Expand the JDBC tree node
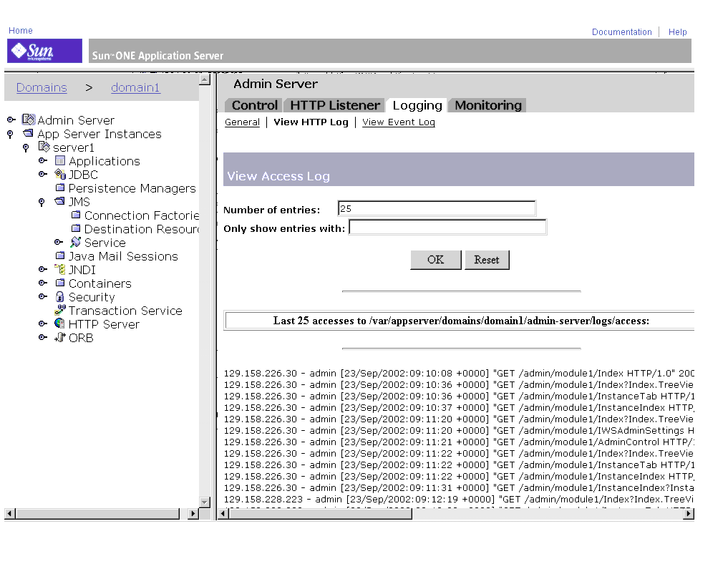The height and width of the screenshot is (564, 728). coord(43,174)
